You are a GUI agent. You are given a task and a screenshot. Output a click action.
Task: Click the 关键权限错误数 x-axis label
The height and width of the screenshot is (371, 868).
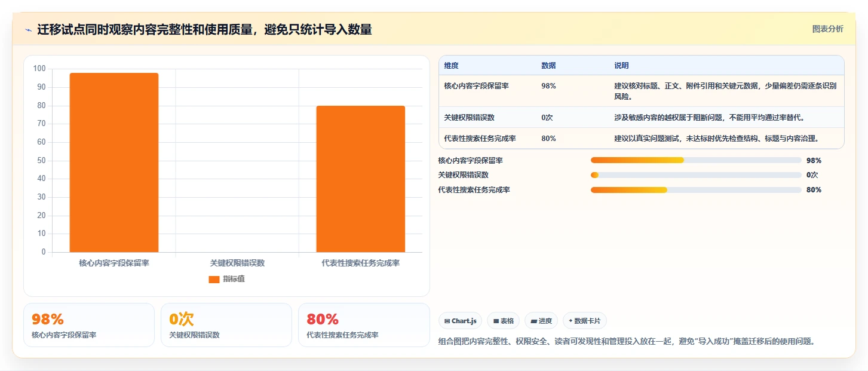(237, 263)
